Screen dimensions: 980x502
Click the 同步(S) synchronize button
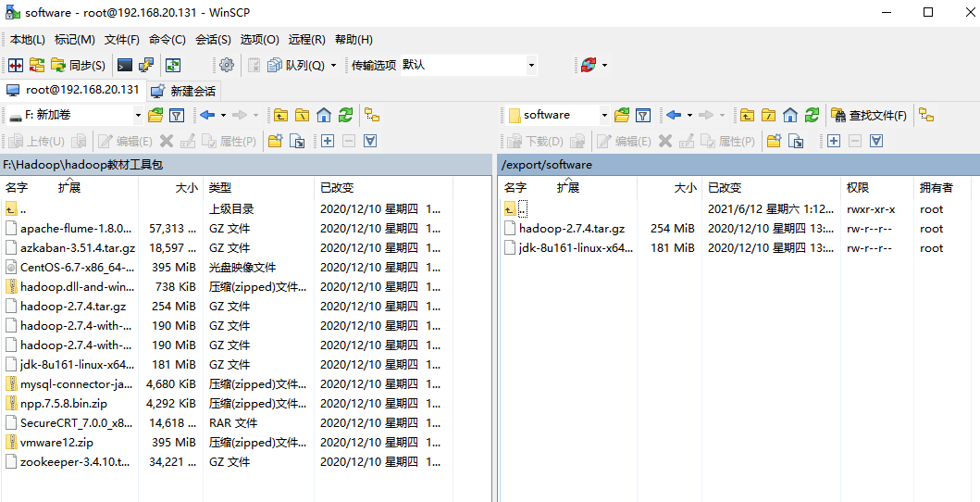78,65
